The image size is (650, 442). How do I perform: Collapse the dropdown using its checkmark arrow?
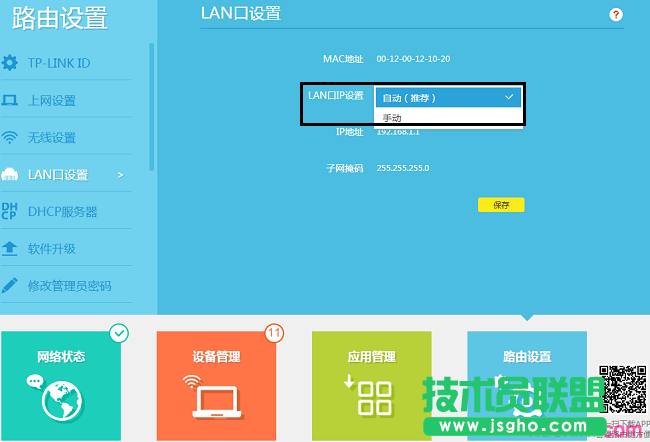pyautogui.click(x=509, y=97)
